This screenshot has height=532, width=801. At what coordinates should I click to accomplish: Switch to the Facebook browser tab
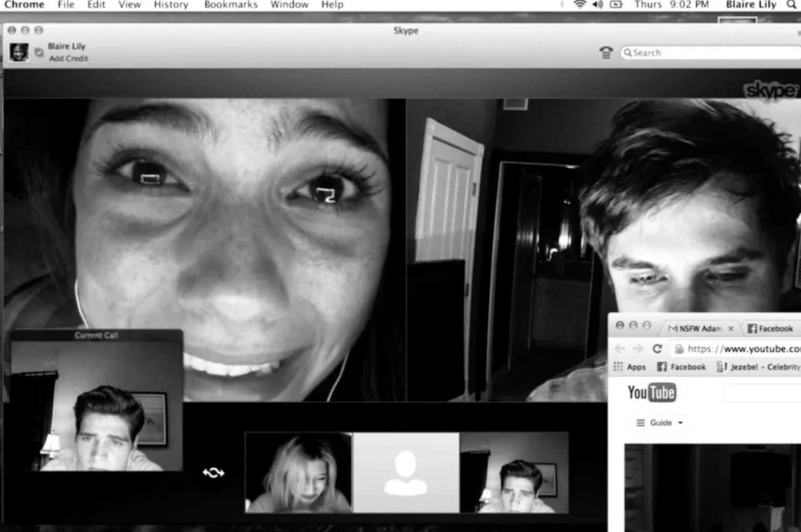770,328
